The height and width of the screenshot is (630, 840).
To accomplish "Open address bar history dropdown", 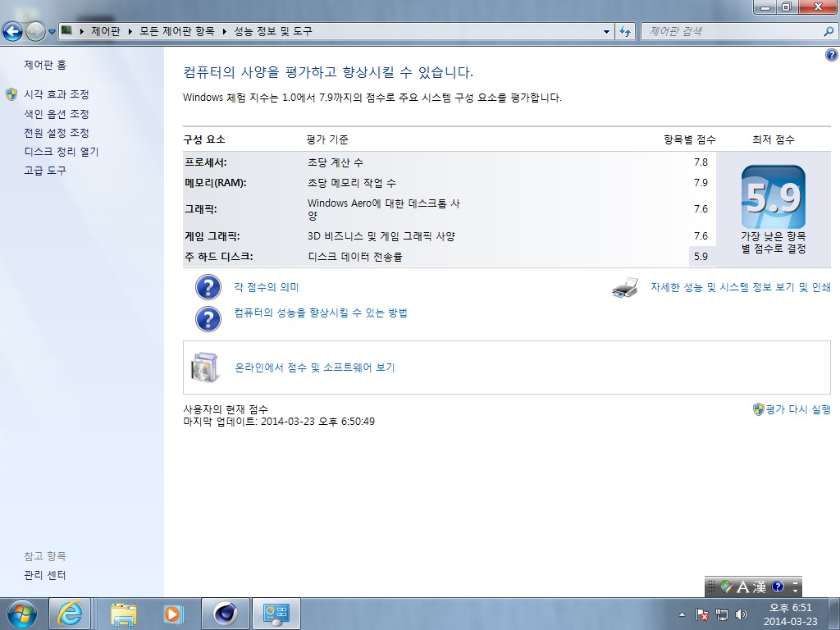I will click(606, 32).
